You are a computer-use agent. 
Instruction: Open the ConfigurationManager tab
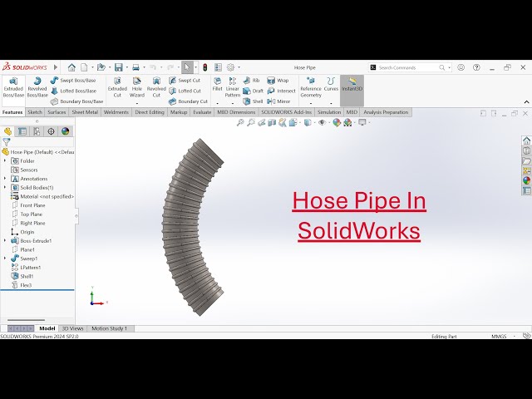coord(37,131)
